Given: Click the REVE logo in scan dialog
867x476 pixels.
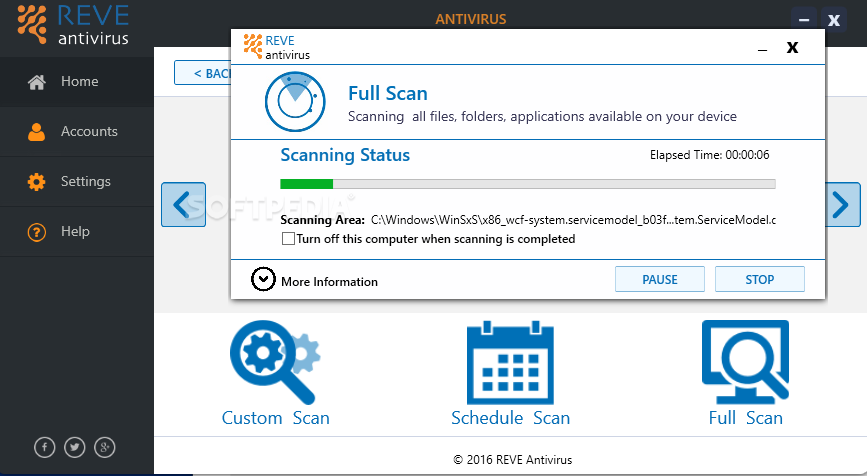Looking at the screenshot, I should pyautogui.click(x=276, y=47).
